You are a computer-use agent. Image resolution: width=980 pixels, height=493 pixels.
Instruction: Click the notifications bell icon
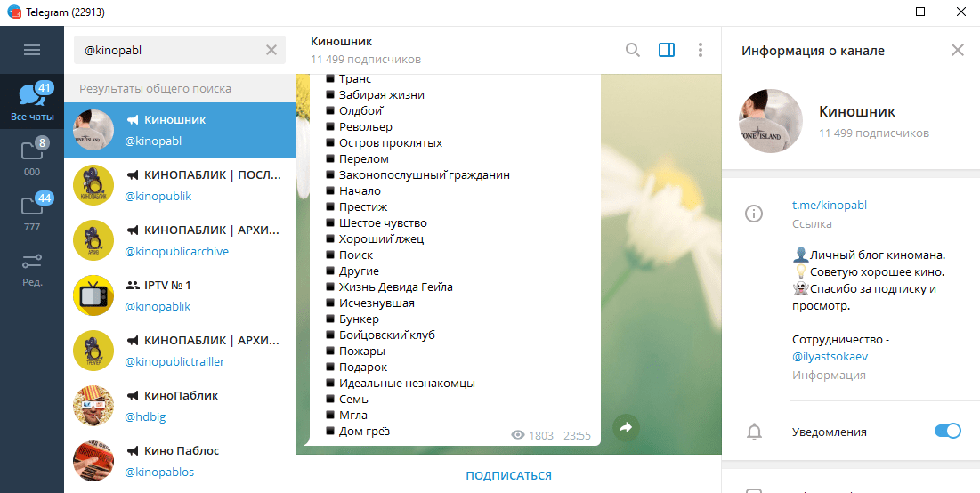754,432
